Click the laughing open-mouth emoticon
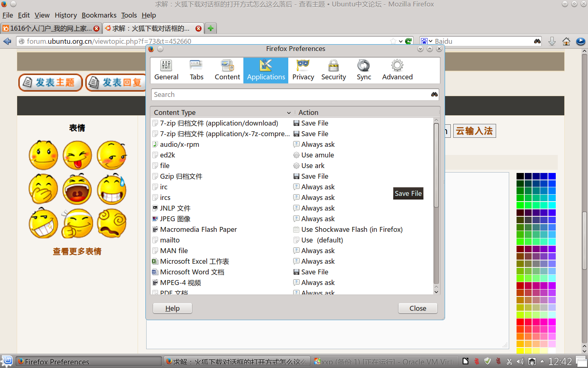 tap(77, 189)
